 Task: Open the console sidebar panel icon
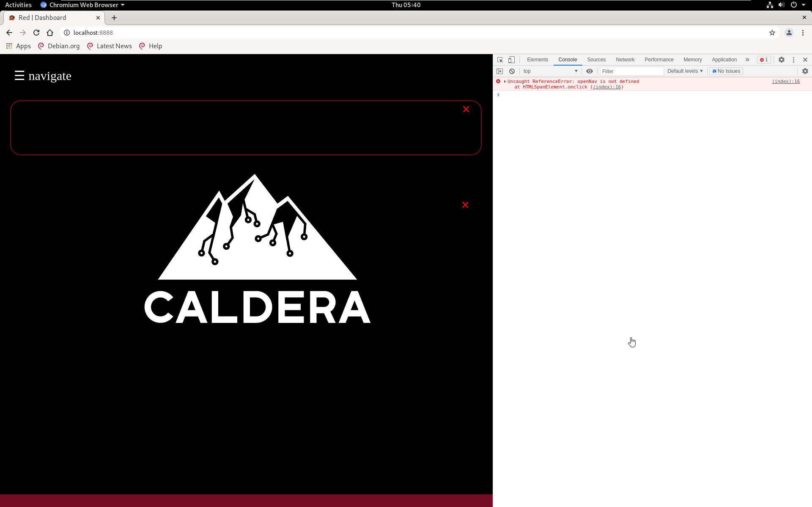[x=500, y=71]
